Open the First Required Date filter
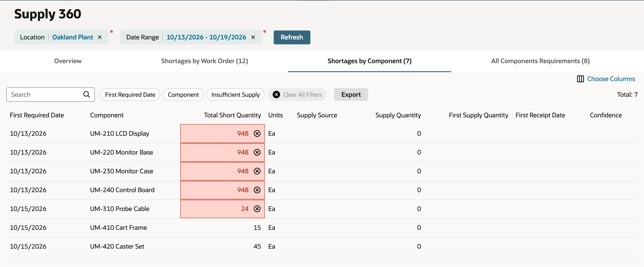The height and width of the screenshot is (267, 644). [130, 95]
